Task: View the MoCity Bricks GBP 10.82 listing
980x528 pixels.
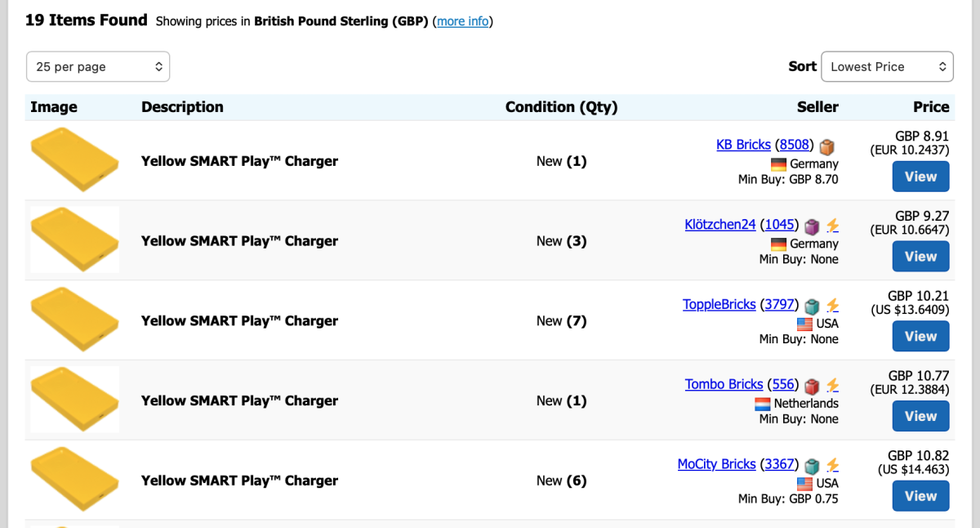Action: (920, 496)
